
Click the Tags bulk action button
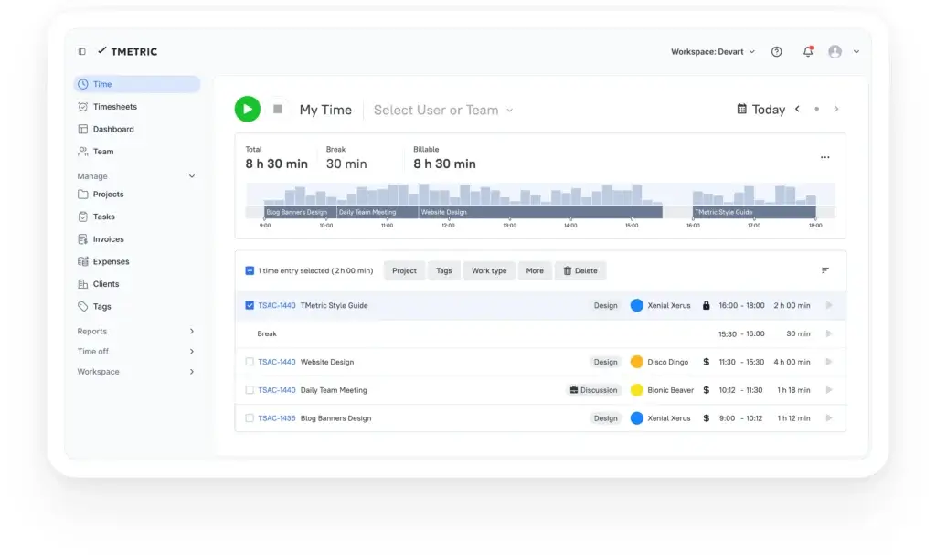[x=443, y=270]
